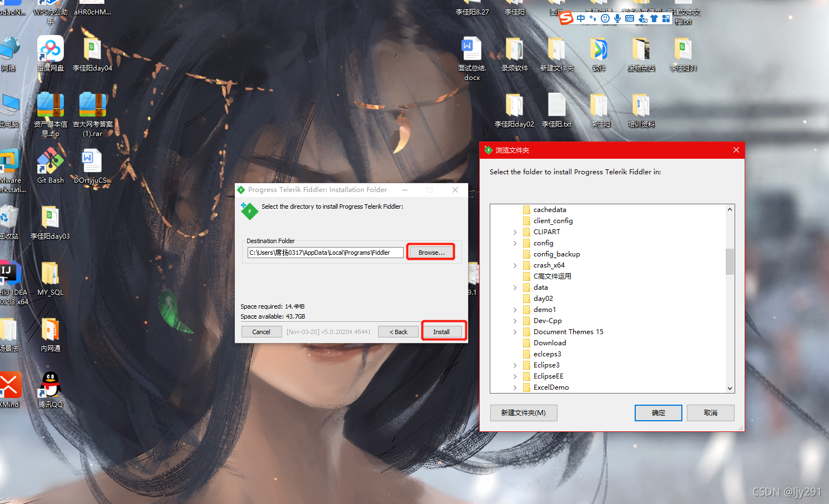Click the folder tree scrollbar thumb
This screenshot has height=504, width=829.
click(x=730, y=261)
